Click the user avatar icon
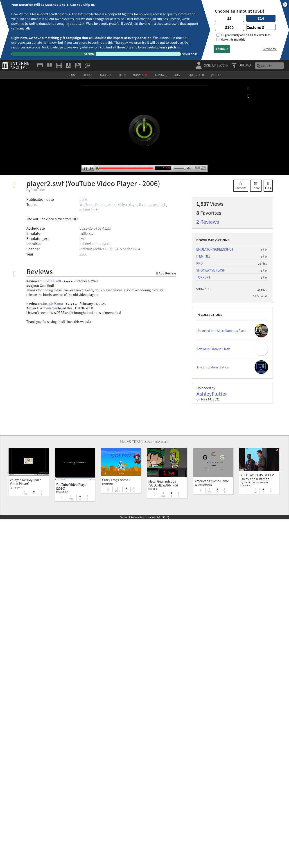This screenshot has height=868, width=289. click(199, 65)
